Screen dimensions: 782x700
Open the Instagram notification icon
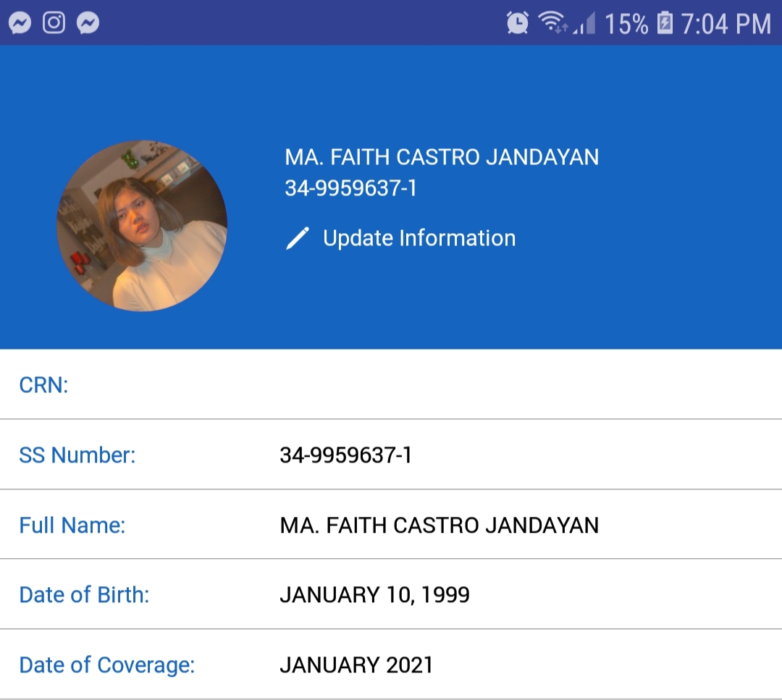(54, 23)
